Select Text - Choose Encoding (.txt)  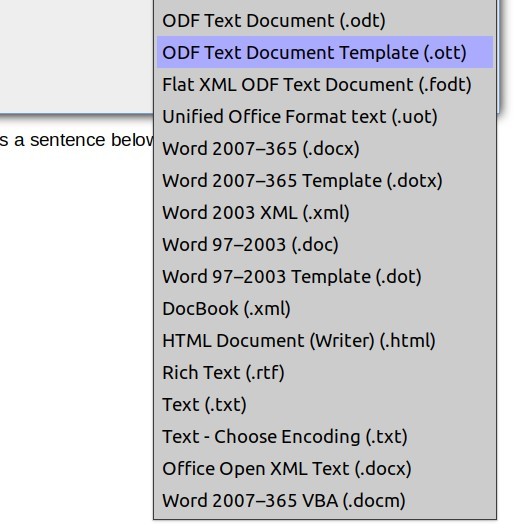pos(325,436)
